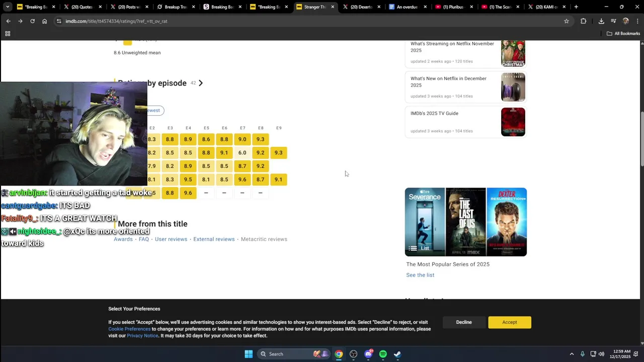
Task: Open the apps grid in the bookmarks bar
Action: pos(8,33)
